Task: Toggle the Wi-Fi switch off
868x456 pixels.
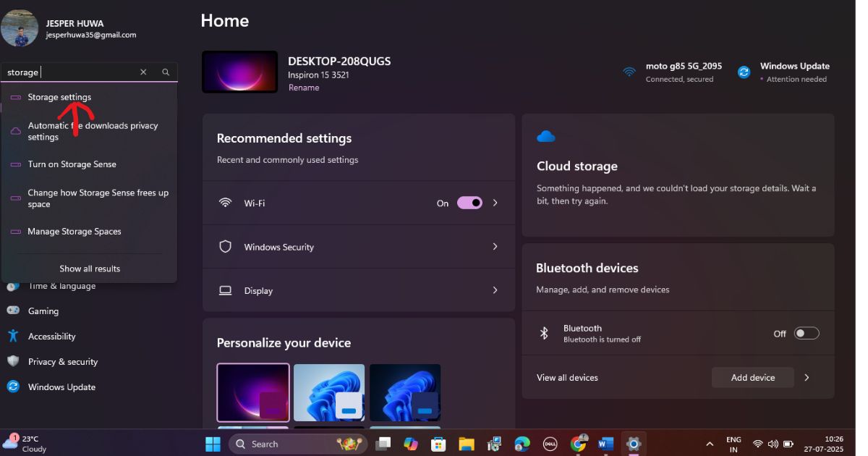Action: tap(469, 203)
